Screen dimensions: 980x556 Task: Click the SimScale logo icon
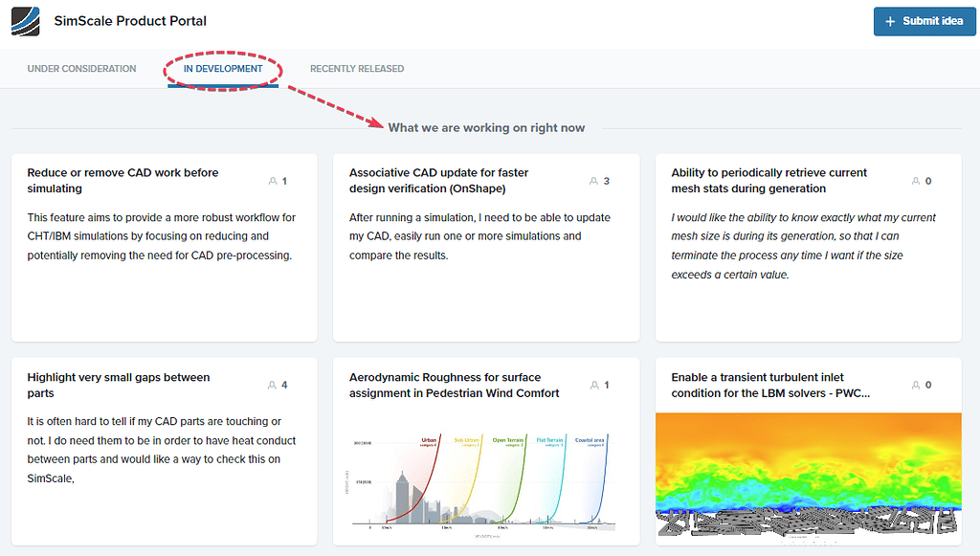click(26, 20)
